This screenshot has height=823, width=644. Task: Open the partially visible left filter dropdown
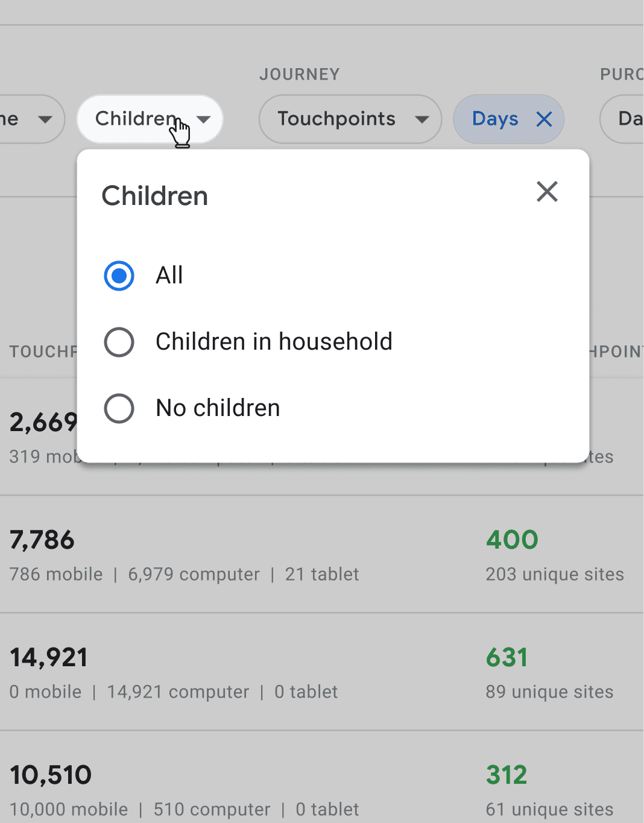click(30, 119)
